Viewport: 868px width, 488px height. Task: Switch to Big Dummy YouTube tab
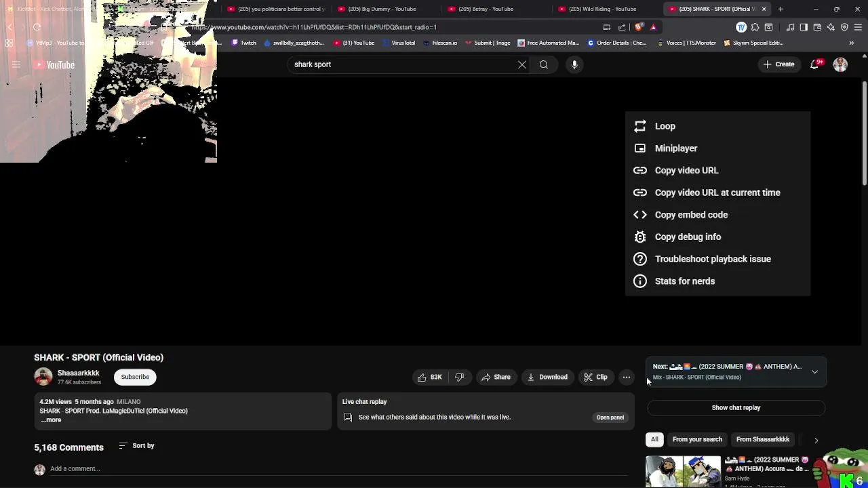pyautogui.click(x=382, y=9)
